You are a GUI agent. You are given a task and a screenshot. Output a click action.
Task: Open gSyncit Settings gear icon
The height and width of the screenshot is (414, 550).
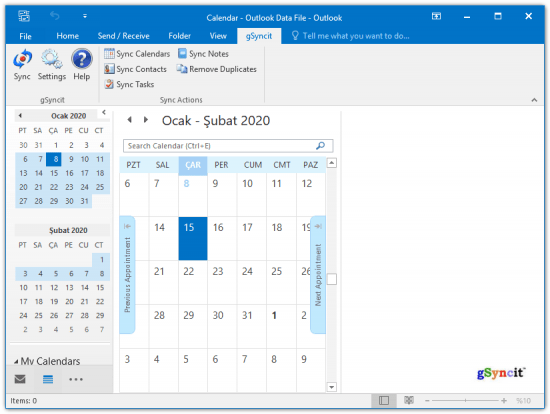coord(52,65)
